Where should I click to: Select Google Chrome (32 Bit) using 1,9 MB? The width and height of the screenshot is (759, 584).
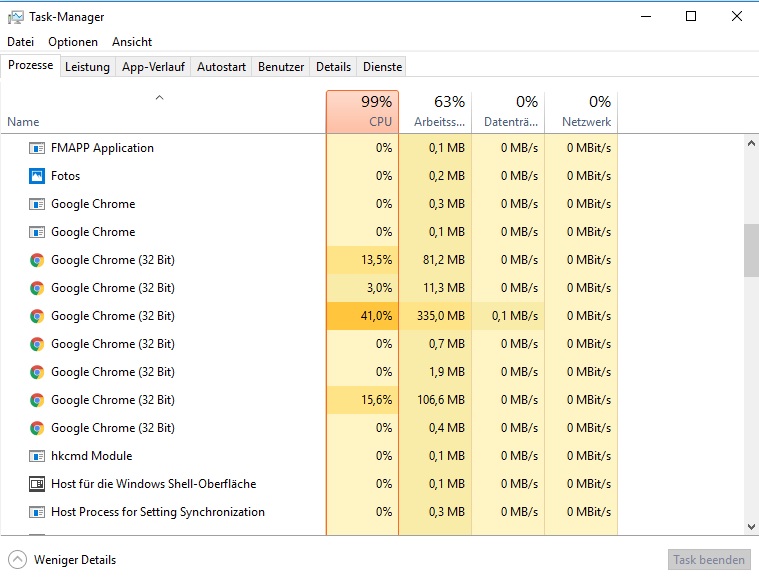309,372
